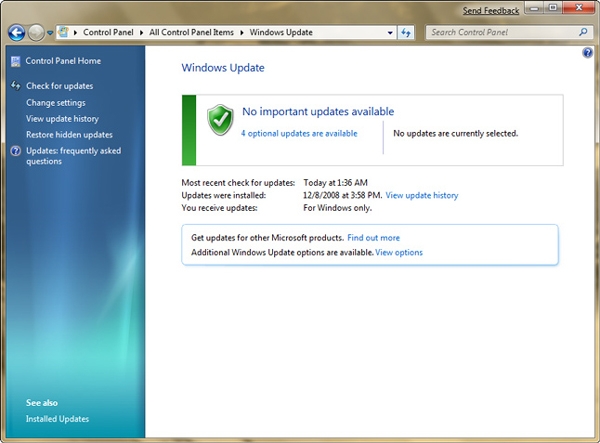
Task: Click the FAQ question mark icon in sidebar
Action: tap(16, 151)
